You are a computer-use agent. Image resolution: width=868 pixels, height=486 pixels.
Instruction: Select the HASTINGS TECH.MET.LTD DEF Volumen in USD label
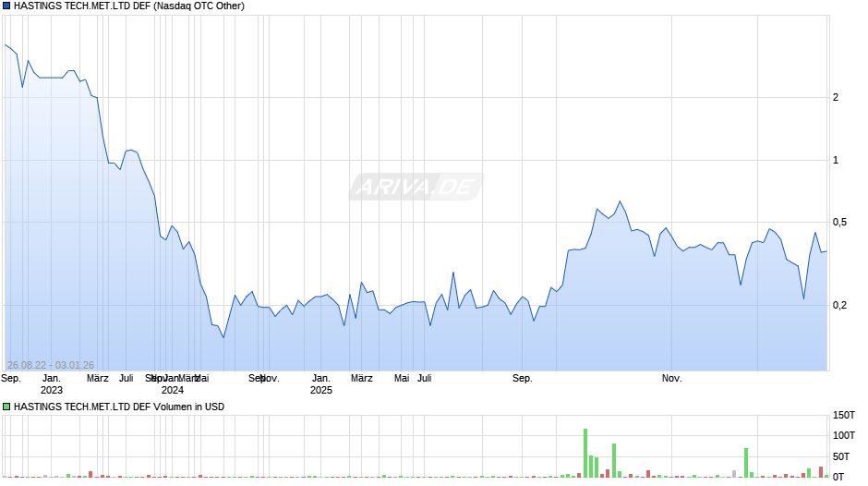tap(119, 407)
